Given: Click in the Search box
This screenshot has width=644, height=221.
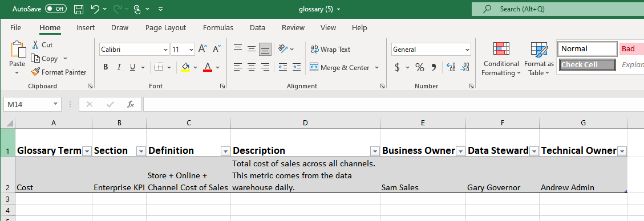Looking at the screenshot, I should pos(558,9).
